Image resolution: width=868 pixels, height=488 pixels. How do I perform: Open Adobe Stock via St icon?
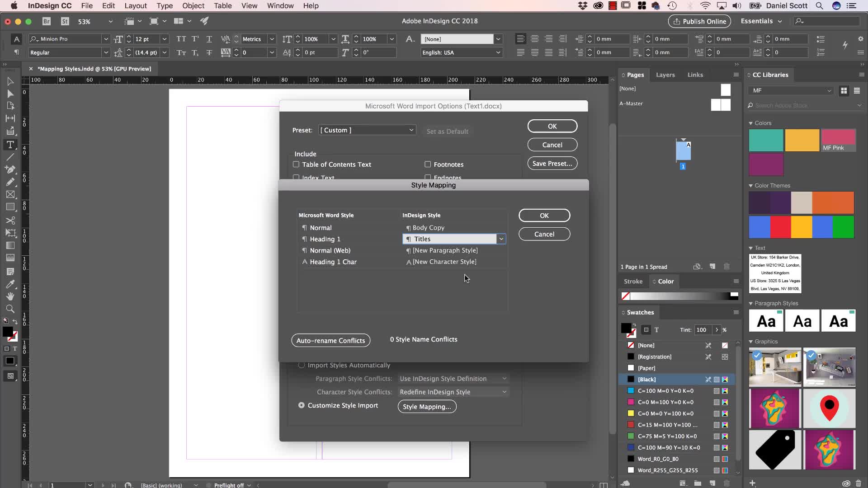65,21
